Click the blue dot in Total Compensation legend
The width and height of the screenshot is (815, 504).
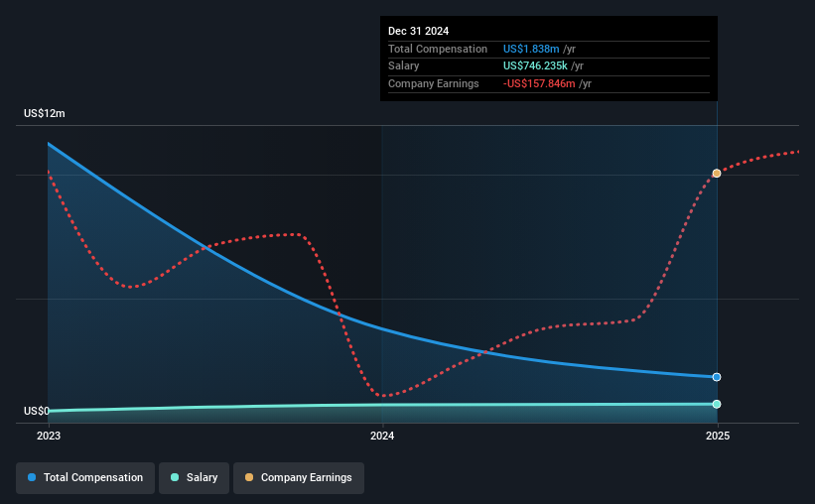[x=32, y=477]
